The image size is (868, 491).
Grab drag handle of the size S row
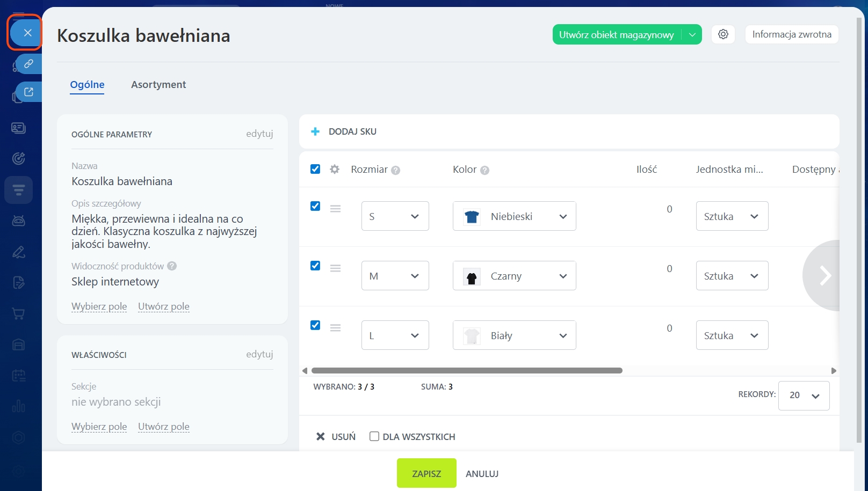pos(336,209)
